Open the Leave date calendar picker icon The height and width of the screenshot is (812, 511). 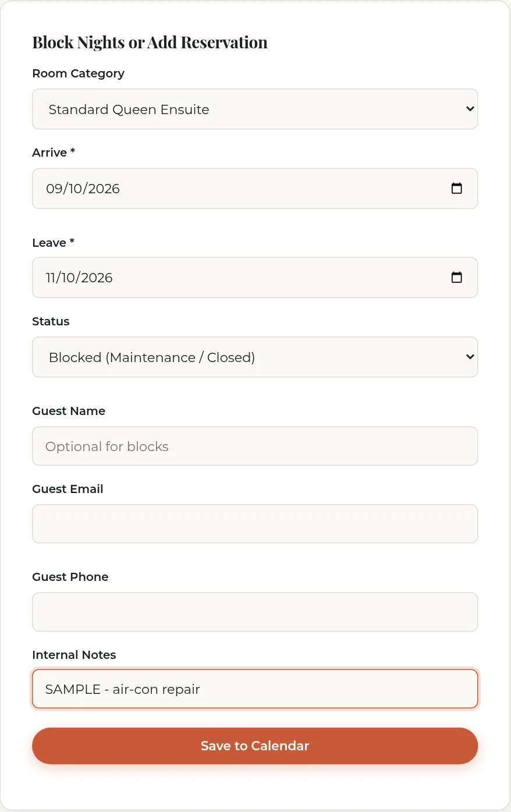pyautogui.click(x=457, y=277)
